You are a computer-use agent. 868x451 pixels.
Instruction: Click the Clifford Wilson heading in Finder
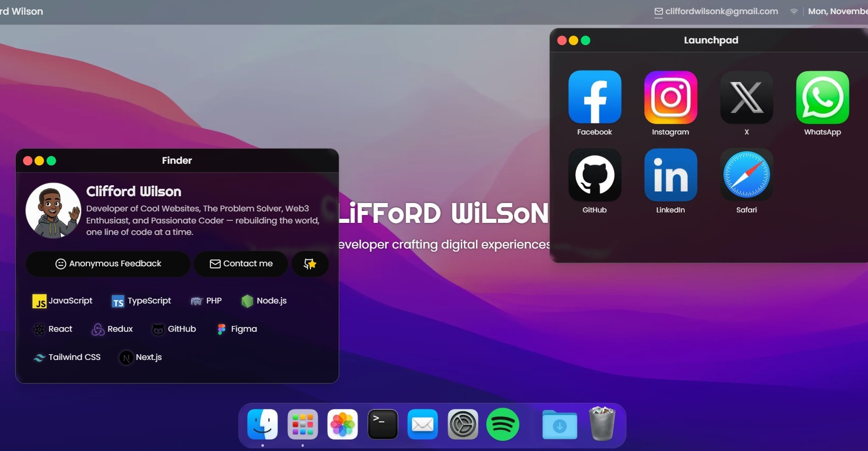coord(133,191)
